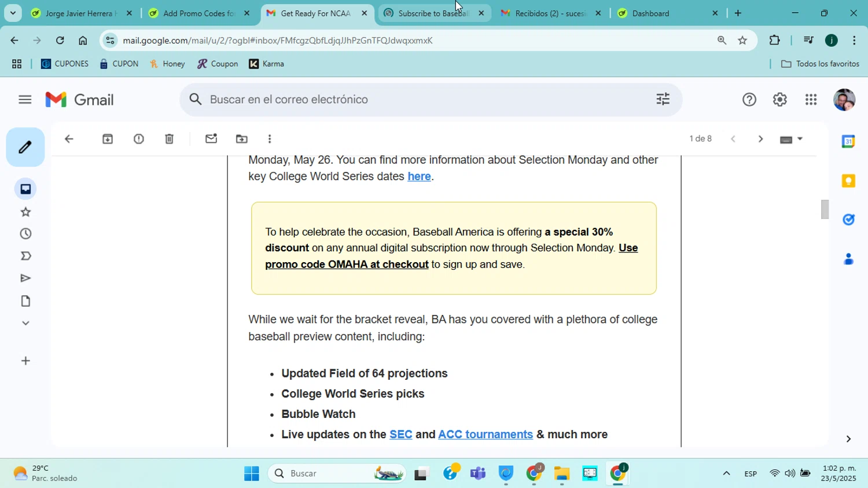The image size is (868, 488).
Task: Open Important label icon in sidebar
Action: coord(25,256)
